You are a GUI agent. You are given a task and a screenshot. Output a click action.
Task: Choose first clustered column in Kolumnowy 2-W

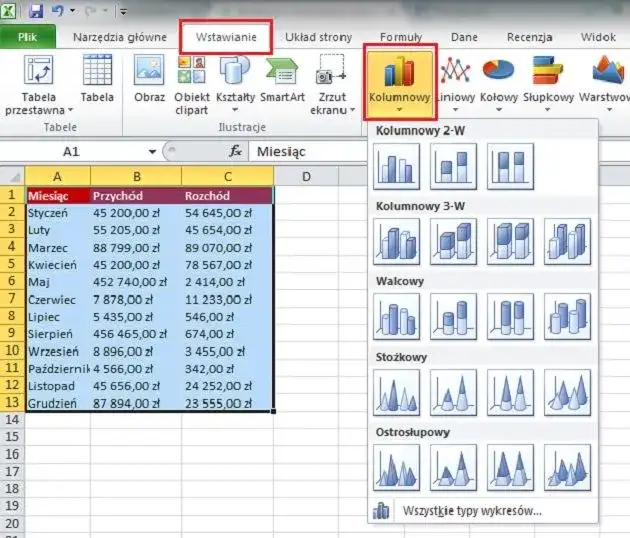click(396, 167)
